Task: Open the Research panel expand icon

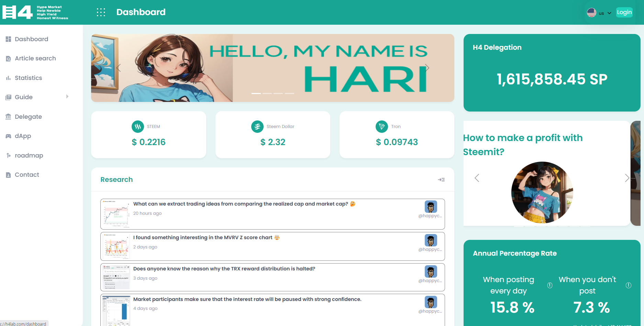Action: point(441,179)
